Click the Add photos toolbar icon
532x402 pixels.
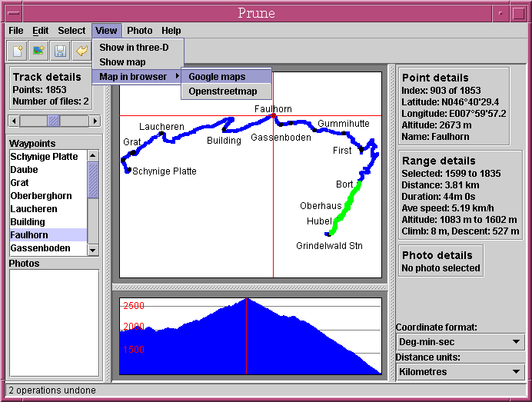point(38,51)
